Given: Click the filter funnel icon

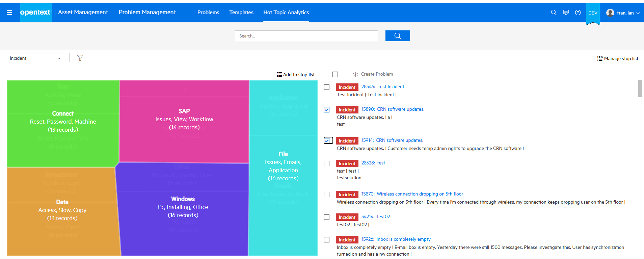Looking at the screenshot, I should pyautogui.click(x=80, y=58).
